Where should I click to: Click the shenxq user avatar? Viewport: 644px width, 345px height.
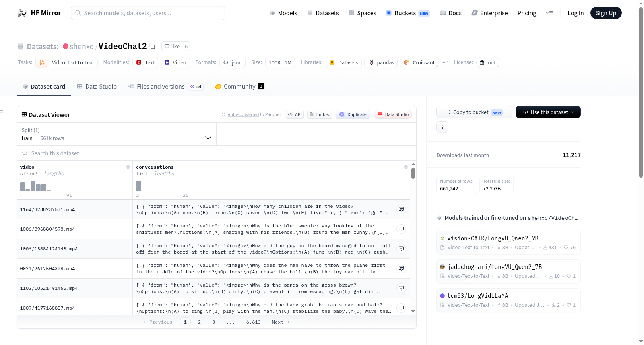click(66, 46)
